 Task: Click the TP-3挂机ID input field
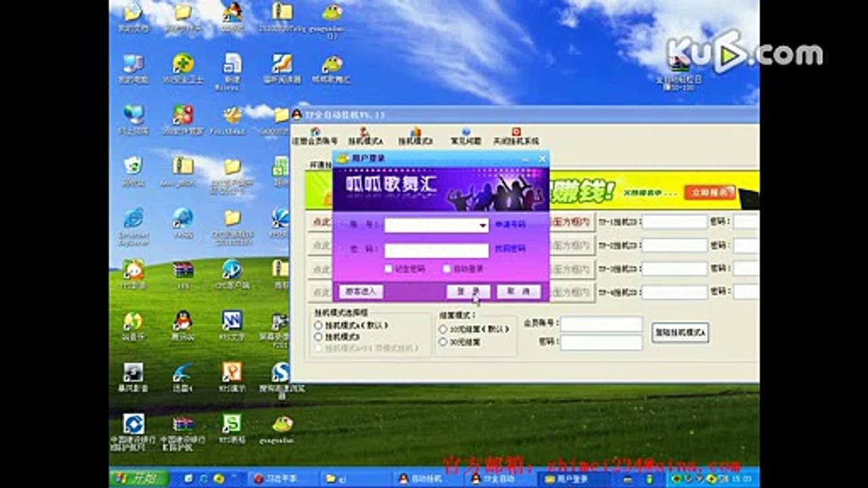[675, 268]
